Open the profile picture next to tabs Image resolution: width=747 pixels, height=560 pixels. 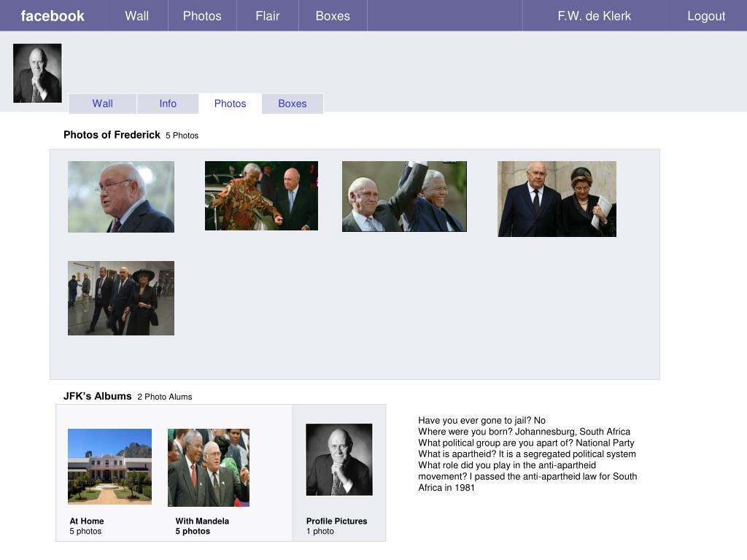tap(37, 73)
